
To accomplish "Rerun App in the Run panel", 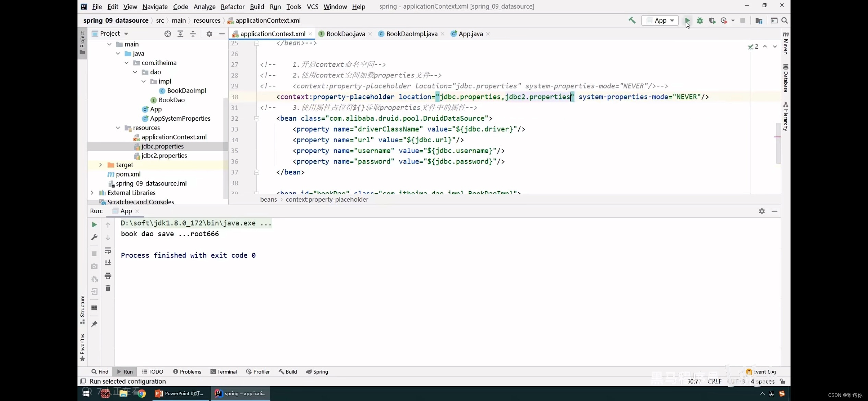I will coord(94,224).
